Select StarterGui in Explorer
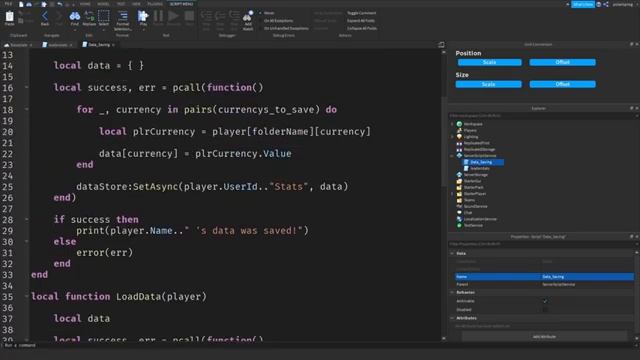 pos(472,181)
